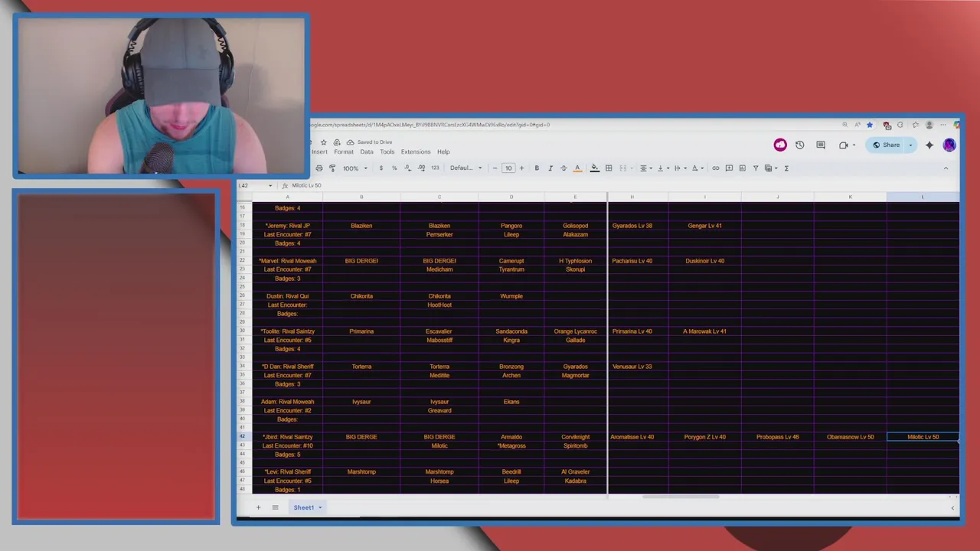
Task: Format selection as percent
Action: (394, 168)
